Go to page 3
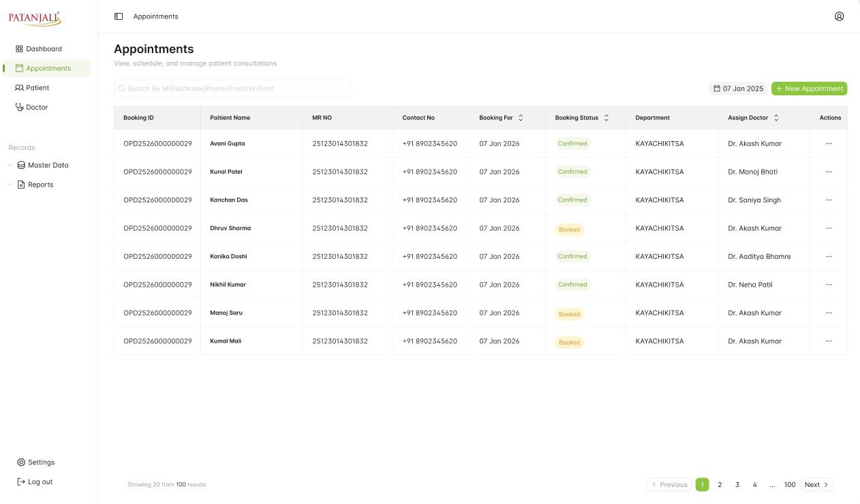860x504 pixels. pyautogui.click(x=737, y=485)
